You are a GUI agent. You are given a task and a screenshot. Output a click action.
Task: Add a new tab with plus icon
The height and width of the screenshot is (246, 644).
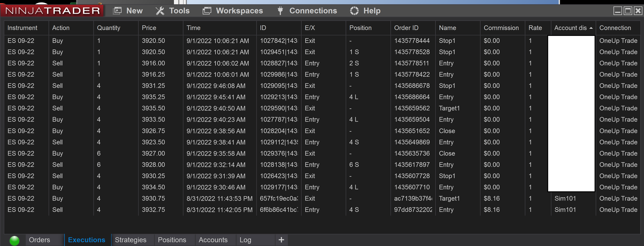[281, 240]
